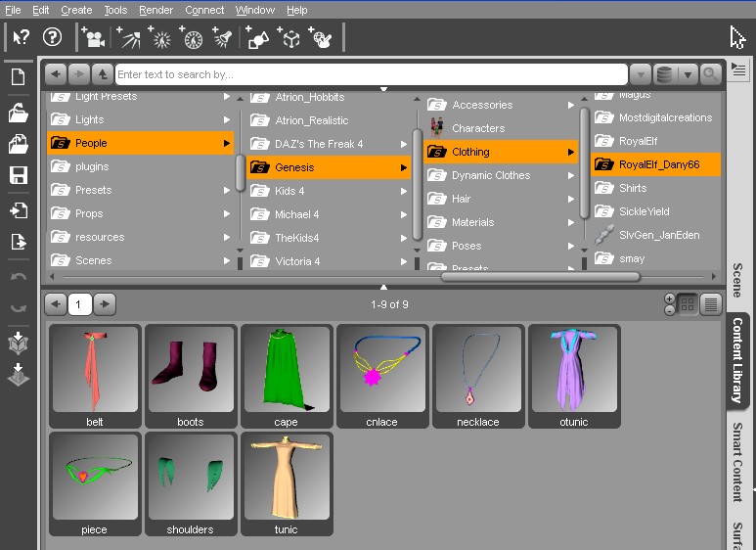Create a new null object cube icon
The width and height of the screenshot is (756, 550).
289,37
